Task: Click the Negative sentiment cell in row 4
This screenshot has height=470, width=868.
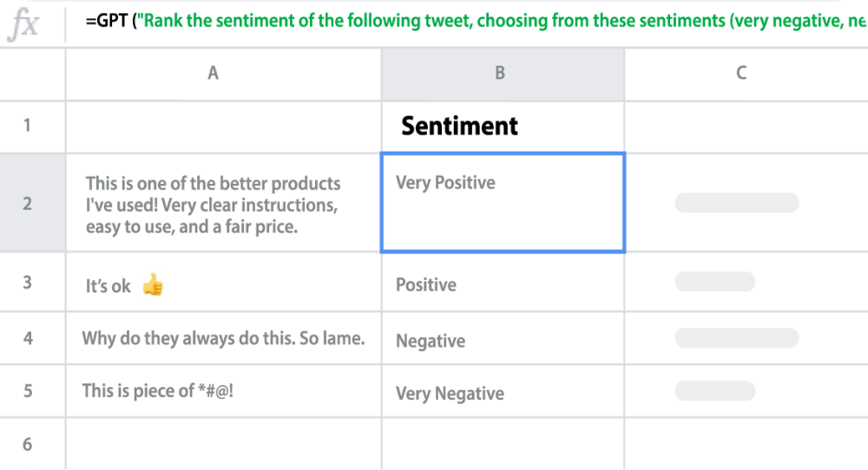Action: click(502, 341)
